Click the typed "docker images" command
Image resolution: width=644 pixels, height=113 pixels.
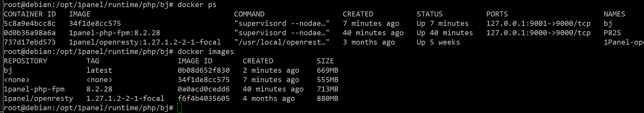point(206,52)
